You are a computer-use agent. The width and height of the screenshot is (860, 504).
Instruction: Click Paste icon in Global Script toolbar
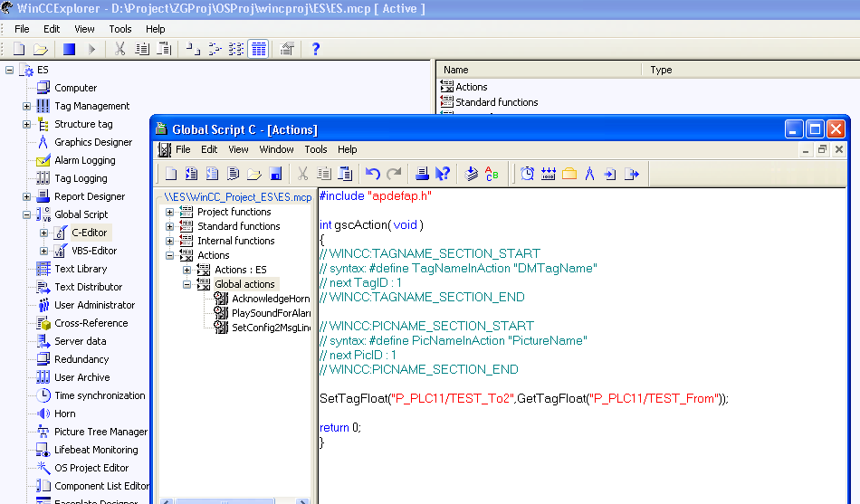346,174
